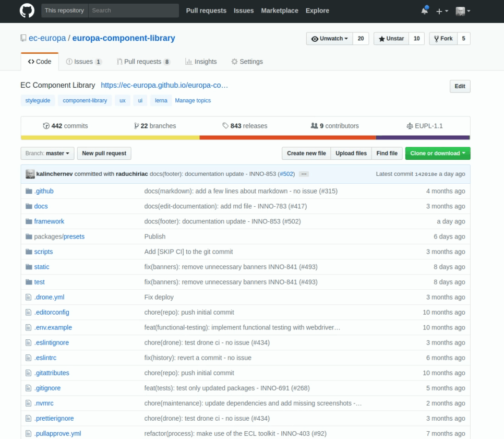Click kalinchernev's commit avatar
The width and height of the screenshot is (504, 439).
tap(30, 174)
